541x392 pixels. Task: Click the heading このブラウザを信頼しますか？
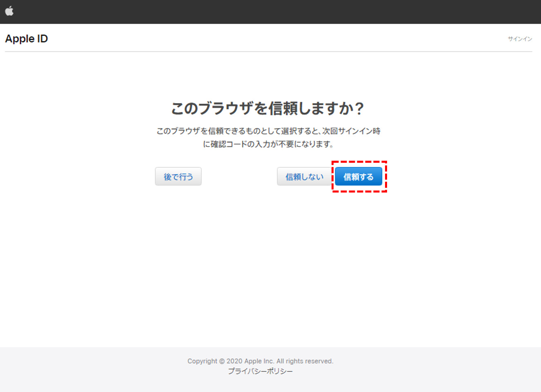tap(267, 109)
